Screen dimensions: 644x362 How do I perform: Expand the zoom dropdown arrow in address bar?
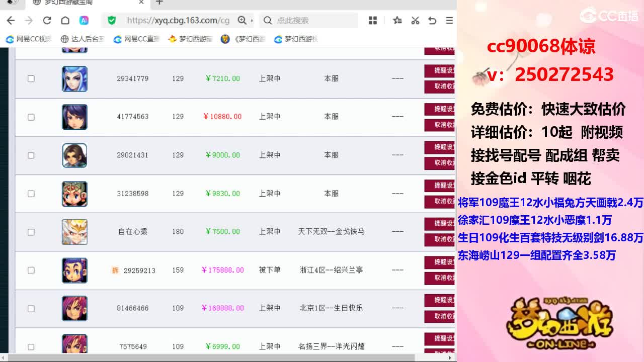click(252, 21)
